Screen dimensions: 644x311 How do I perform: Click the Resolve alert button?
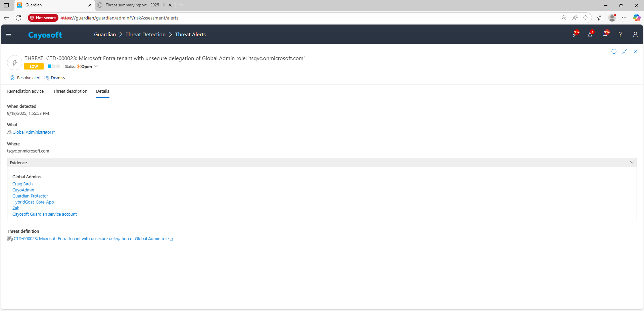26,78
